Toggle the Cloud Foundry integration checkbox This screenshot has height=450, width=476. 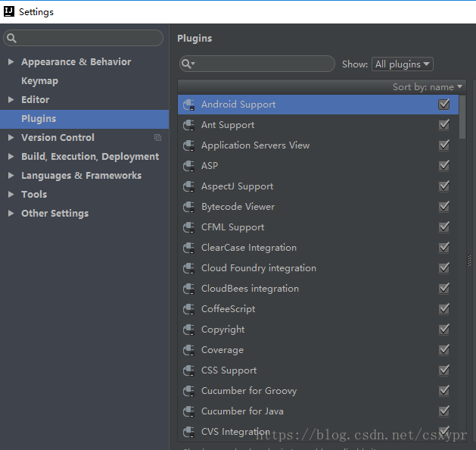point(443,268)
